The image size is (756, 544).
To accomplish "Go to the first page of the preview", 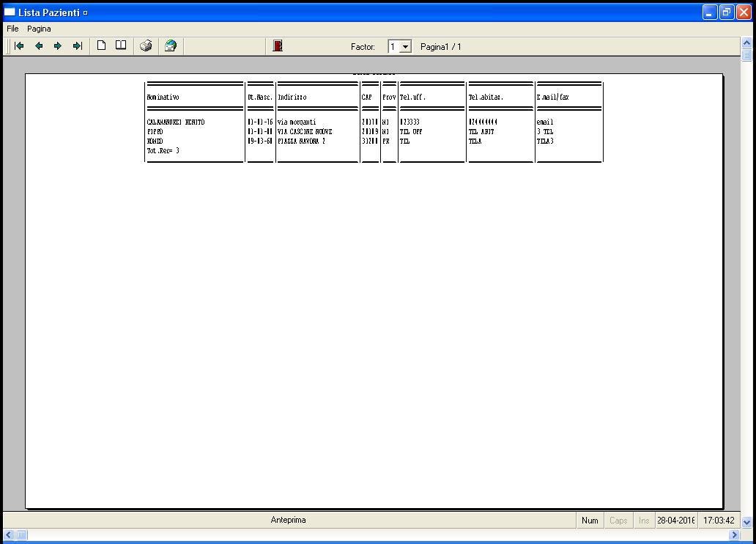I will click(x=19, y=46).
